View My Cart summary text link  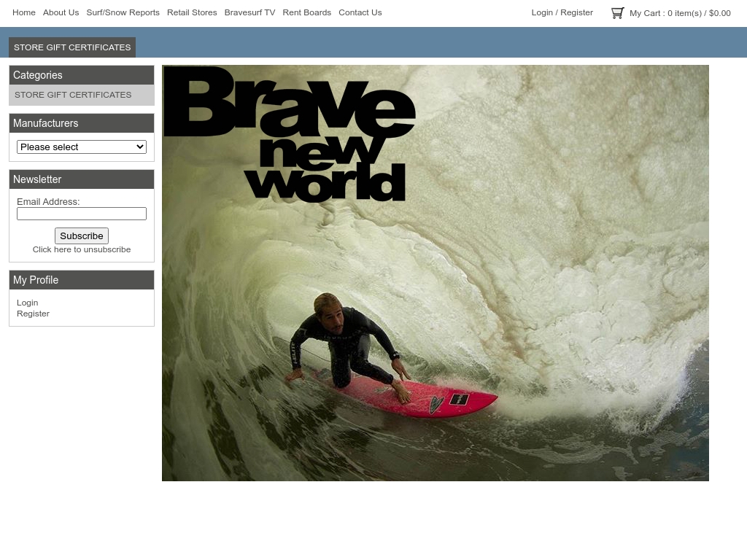click(x=680, y=13)
